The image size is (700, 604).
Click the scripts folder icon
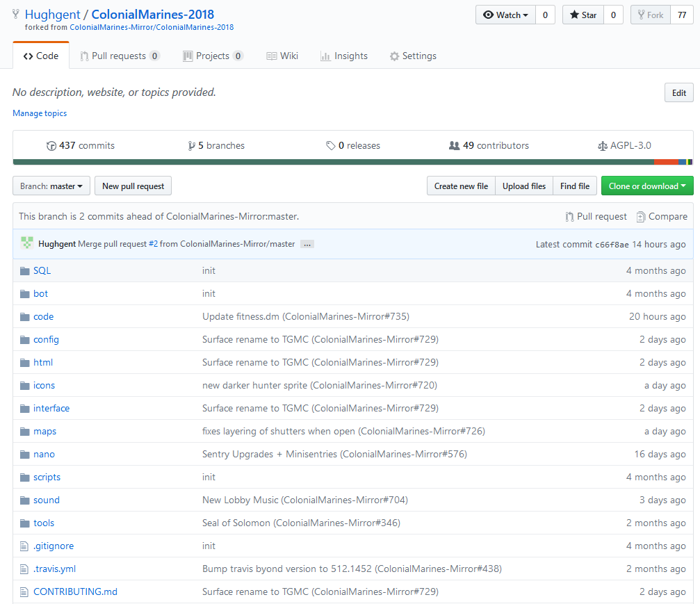click(24, 478)
